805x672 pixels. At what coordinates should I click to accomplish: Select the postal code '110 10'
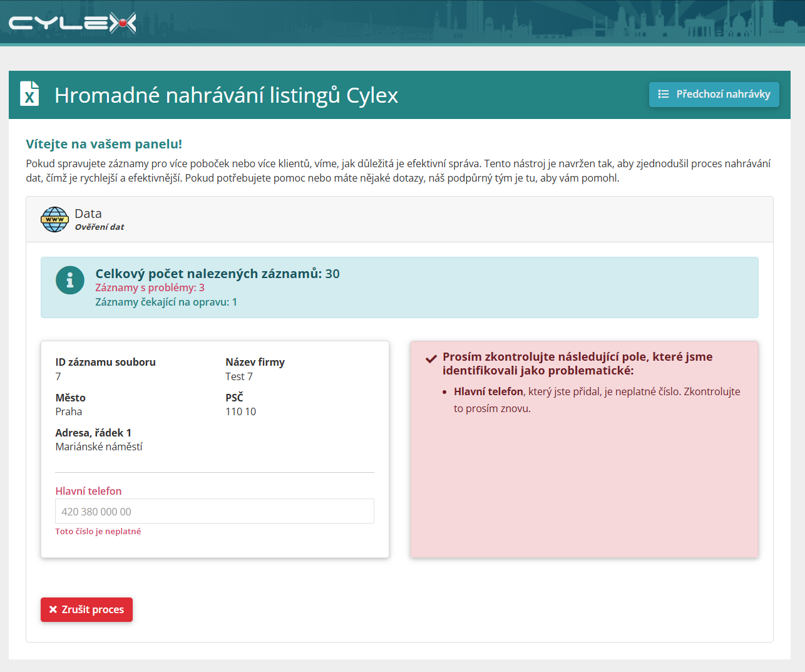(x=241, y=411)
